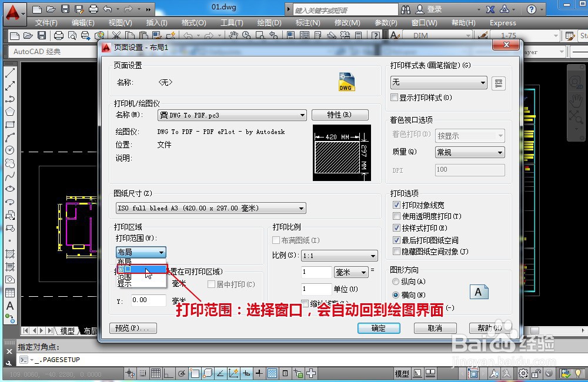Click the keyword search box in title bar

click(345, 10)
